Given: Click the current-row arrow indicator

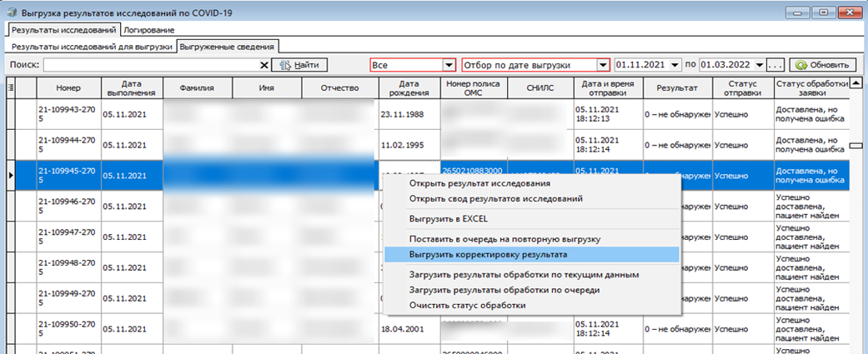Looking at the screenshot, I should (11, 176).
